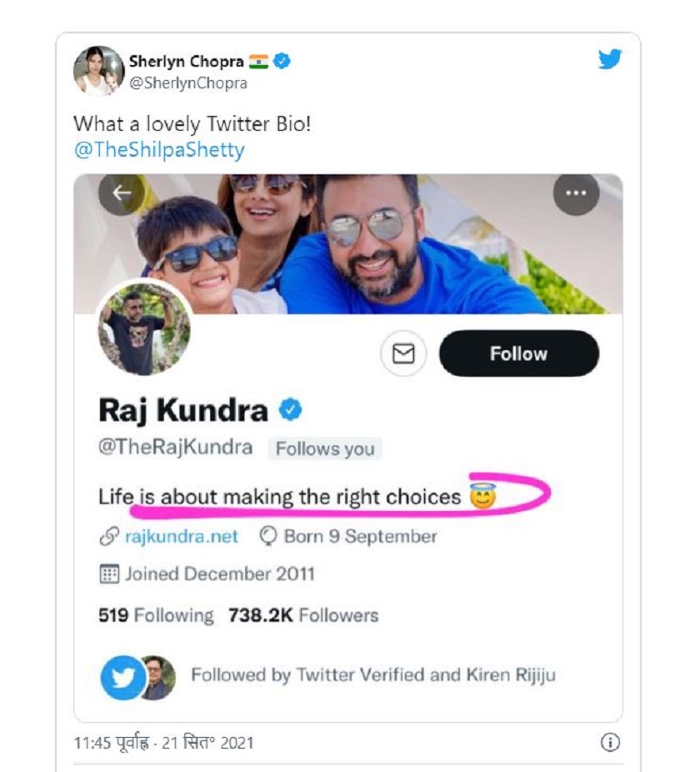Click the 738.2K Followers count
Screen dimensions: 700x772
[x=303, y=616]
